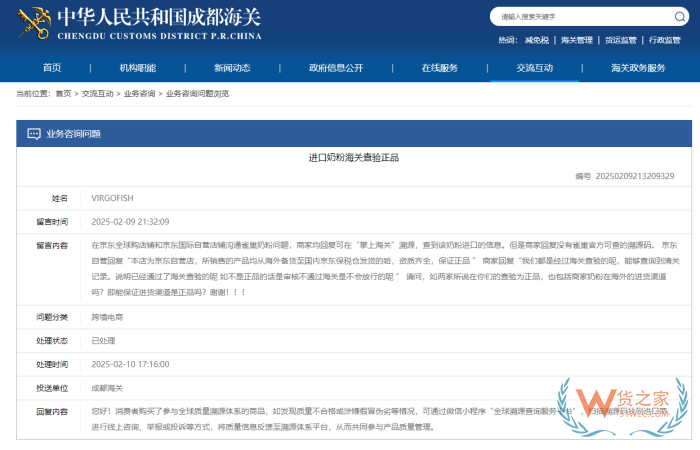This screenshot has width=700, height=450.
Task: Click the message time 2025-02-09 21:32:09
Action: [130, 222]
